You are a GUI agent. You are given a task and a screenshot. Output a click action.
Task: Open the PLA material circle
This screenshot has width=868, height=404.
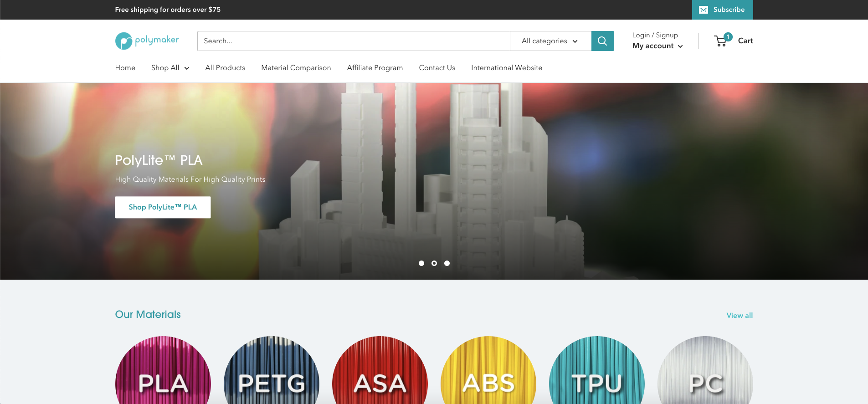163,370
